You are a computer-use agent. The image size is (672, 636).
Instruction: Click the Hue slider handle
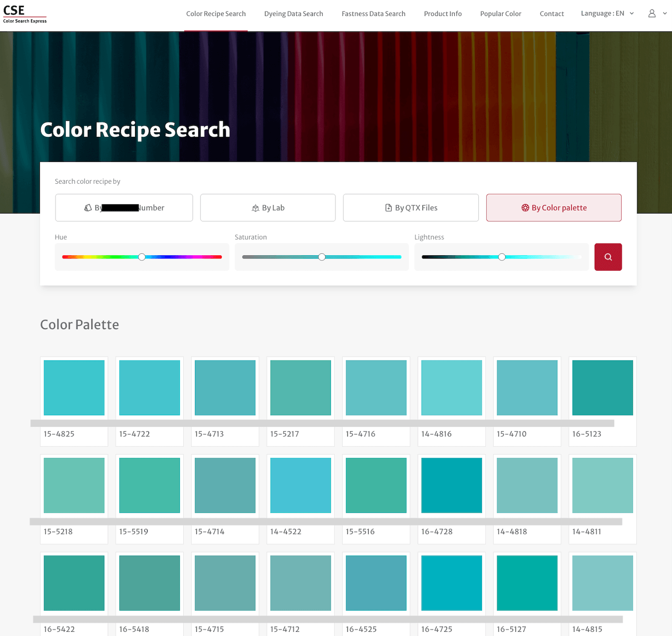[x=141, y=257]
